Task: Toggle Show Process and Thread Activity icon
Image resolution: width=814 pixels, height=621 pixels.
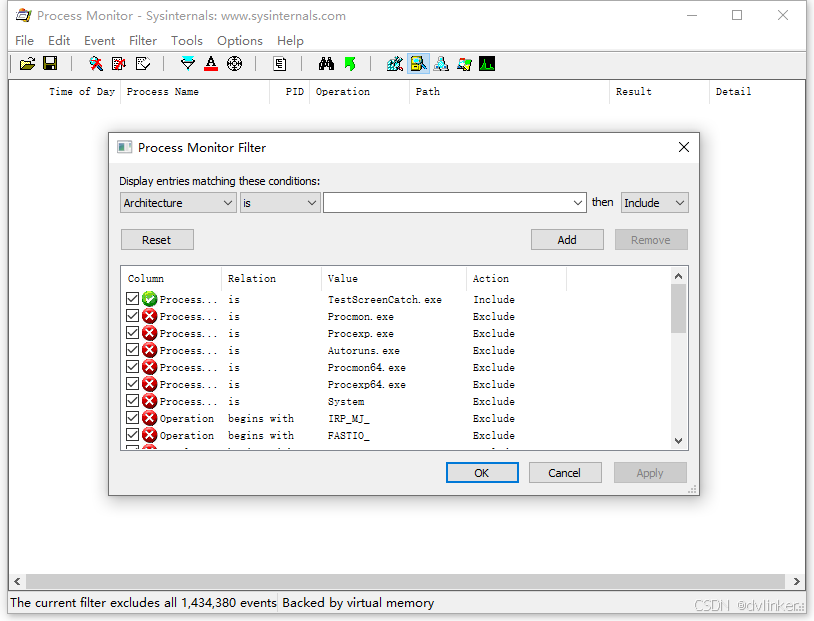Action: (464, 64)
